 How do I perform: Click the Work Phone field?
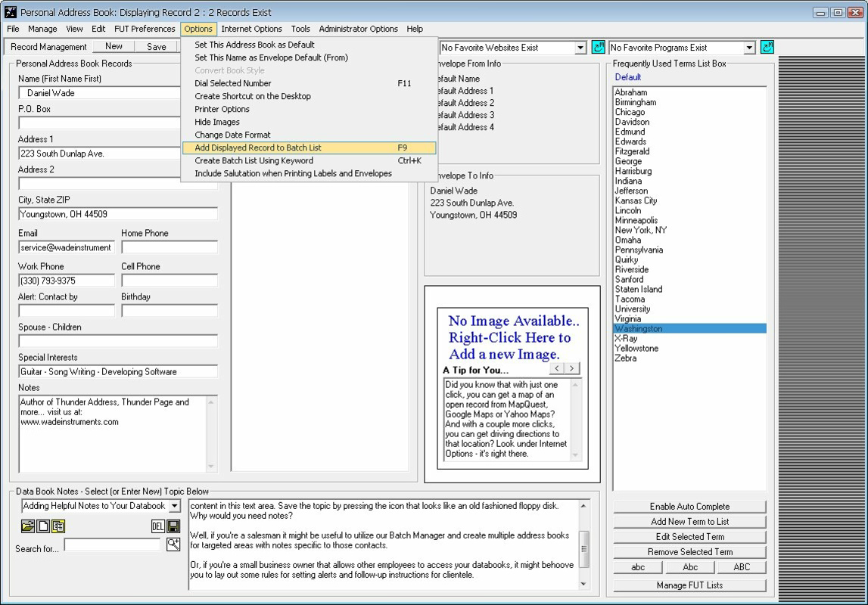(x=67, y=281)
